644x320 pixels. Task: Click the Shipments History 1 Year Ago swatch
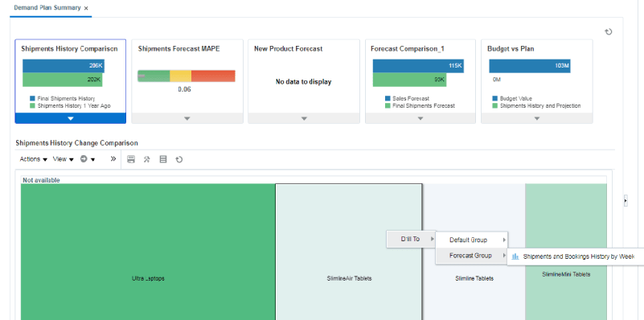(32, 105)
